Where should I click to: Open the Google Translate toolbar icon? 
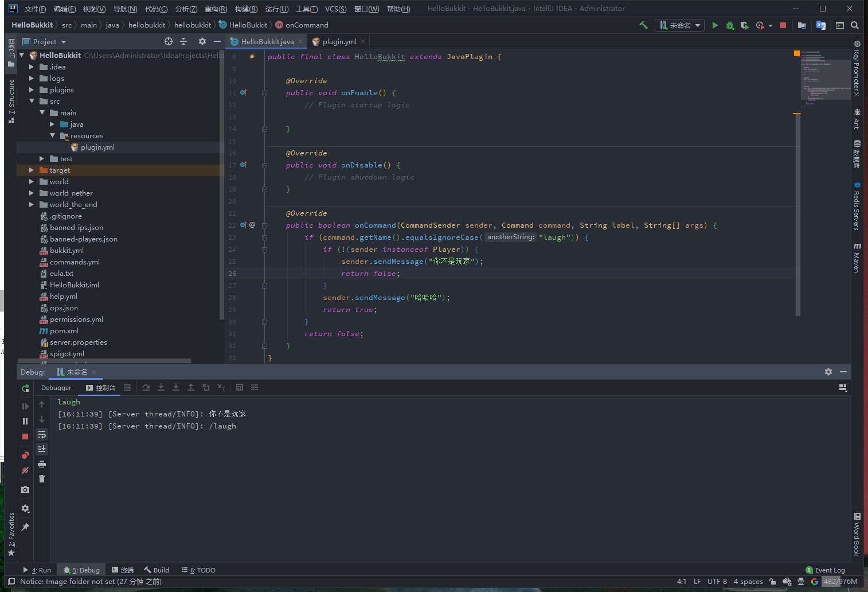pyautogui.click(x=821, y=25)
